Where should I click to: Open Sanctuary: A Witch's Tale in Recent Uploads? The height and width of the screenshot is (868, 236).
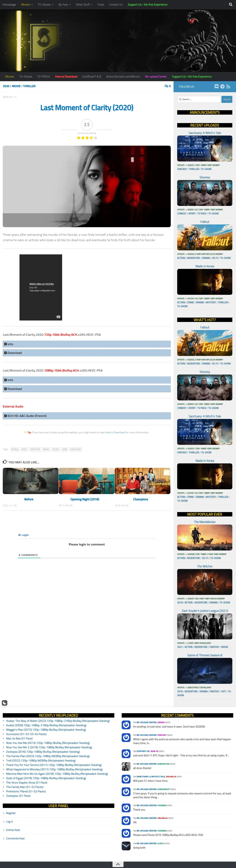point(205,148)
